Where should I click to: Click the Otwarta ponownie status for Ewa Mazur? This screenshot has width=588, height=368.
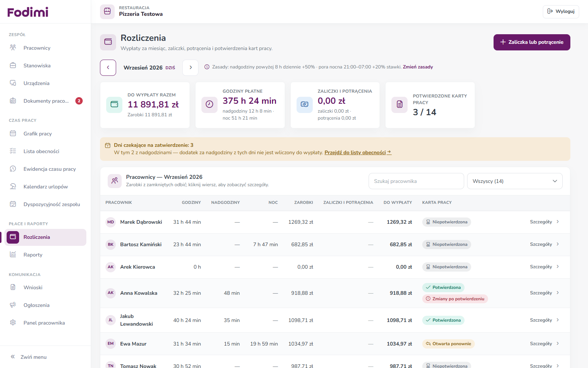pyautogui.click(x=448, y=344)
